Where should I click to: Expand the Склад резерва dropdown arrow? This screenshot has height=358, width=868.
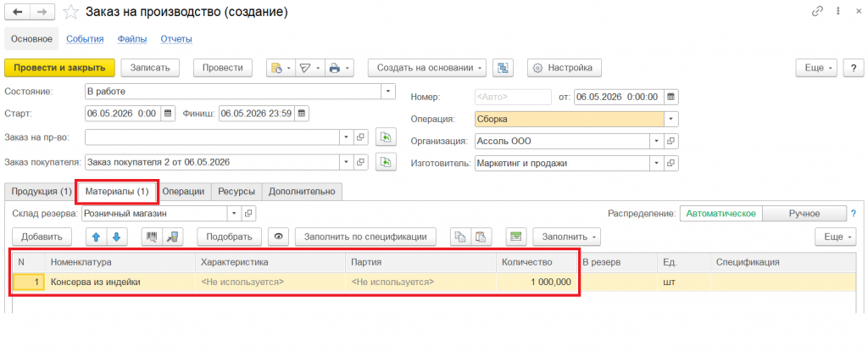pyautogui.click(x=234, y=214)
